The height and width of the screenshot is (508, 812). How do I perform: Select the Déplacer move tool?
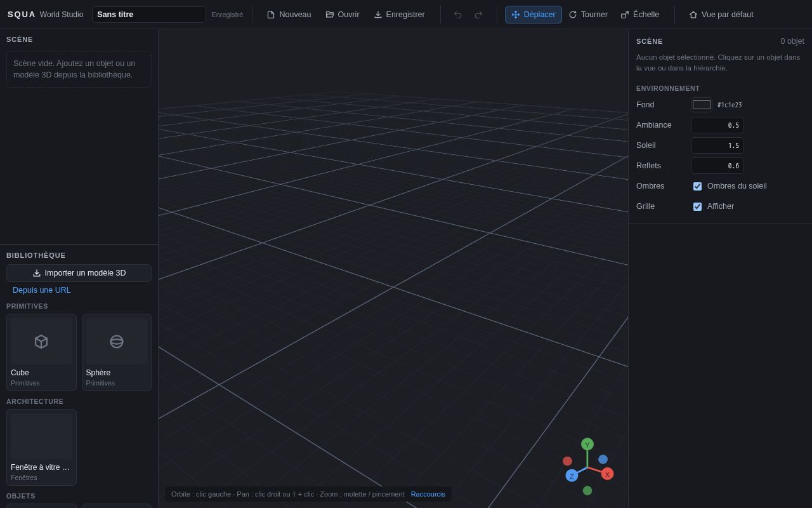(534, 15)
